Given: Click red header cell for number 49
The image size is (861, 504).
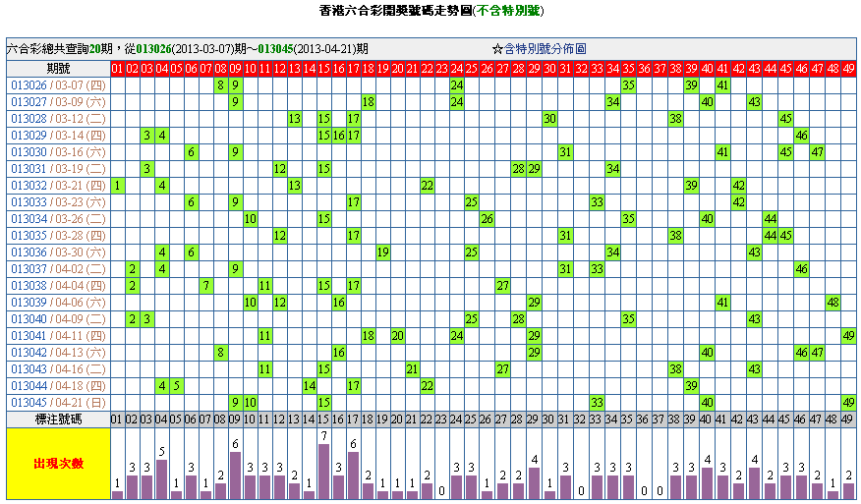Looking at the screenshot, I should [847, 68].
